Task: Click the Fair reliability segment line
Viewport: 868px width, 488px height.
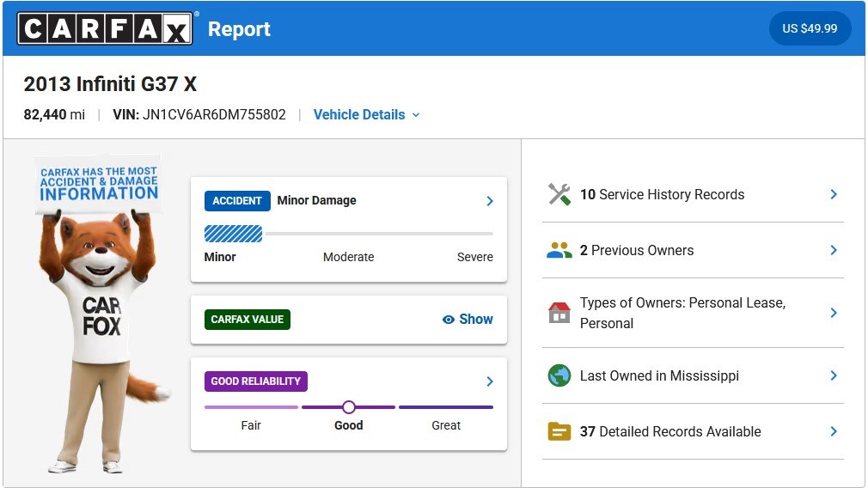Action: point(251,407)
